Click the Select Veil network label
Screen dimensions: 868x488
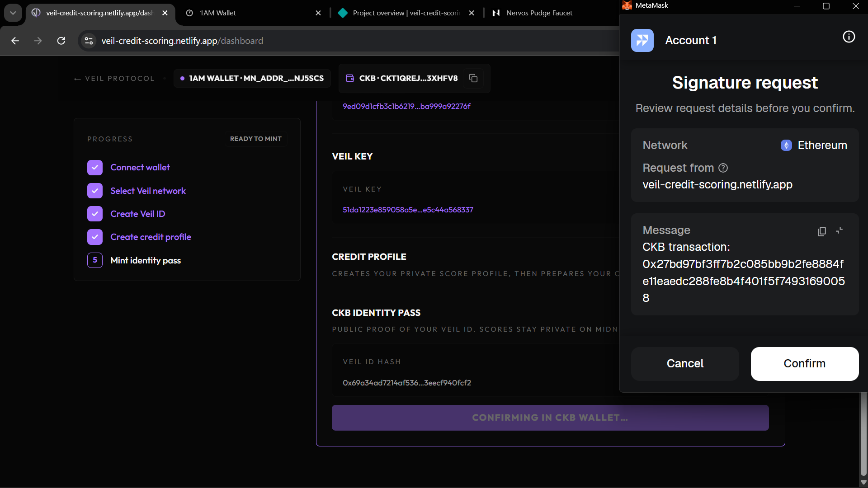point(148,191)
